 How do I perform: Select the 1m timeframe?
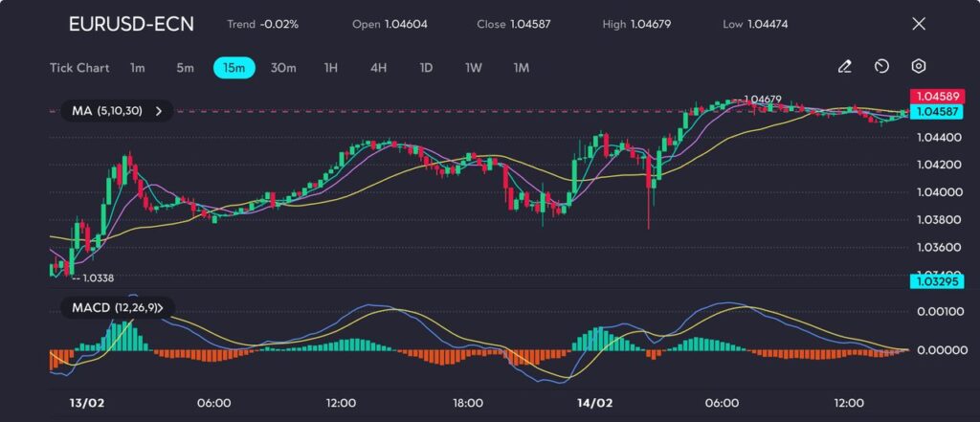click(x=138, y=68)
